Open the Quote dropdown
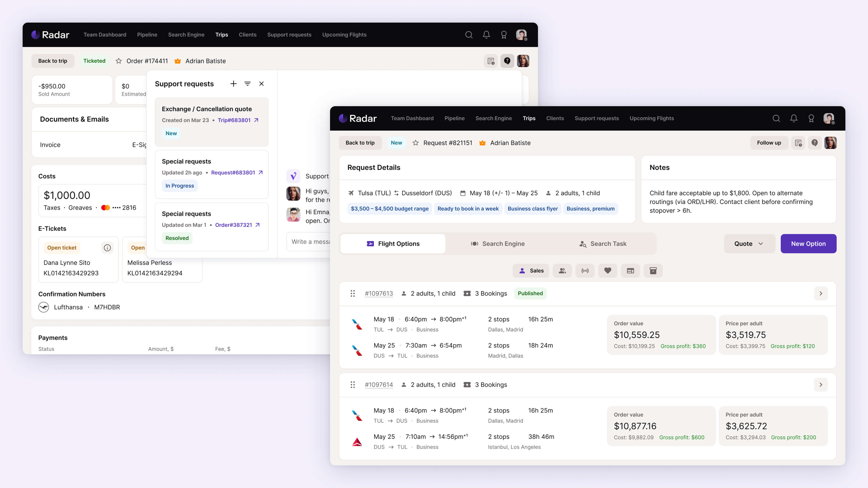 [749, 244]
